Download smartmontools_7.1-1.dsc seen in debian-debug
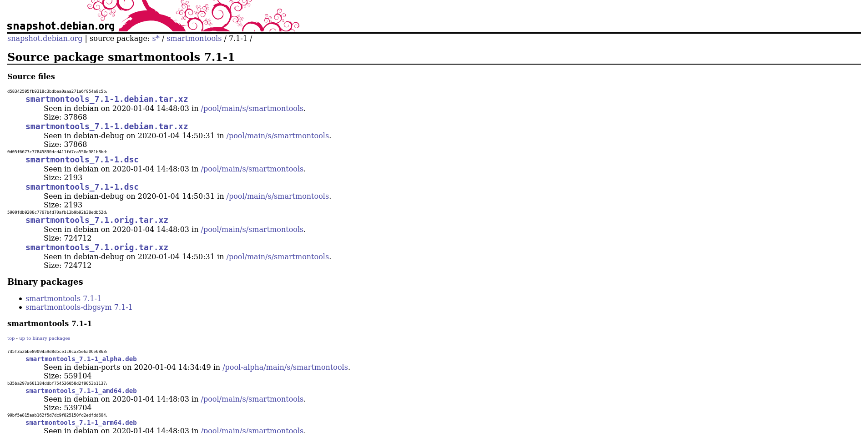The height and width of the screenshot is (433, 868). point(82,187)
